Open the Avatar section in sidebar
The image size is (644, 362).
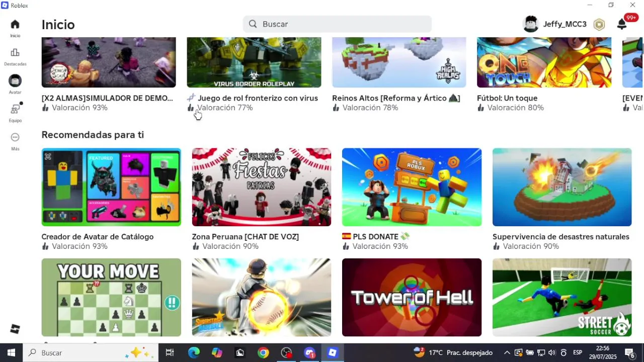pyautogui.click(x=15, y=80)
